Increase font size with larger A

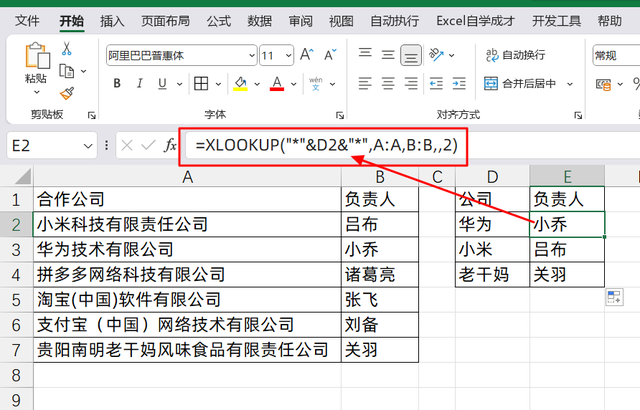pyautogui.click(x=307, y=54)
